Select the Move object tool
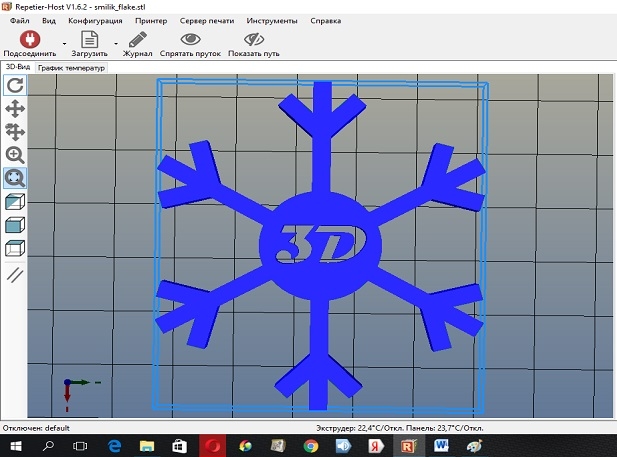 coord(15,132)
